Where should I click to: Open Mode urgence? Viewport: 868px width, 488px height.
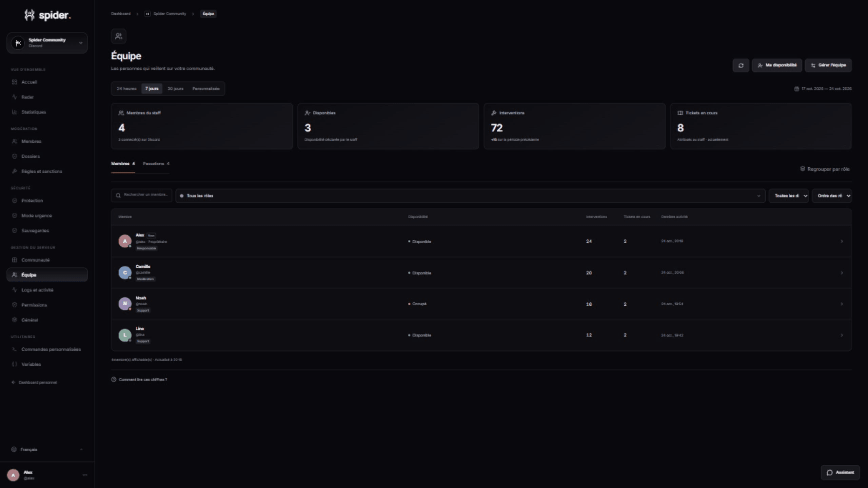(x=47, y=216)
